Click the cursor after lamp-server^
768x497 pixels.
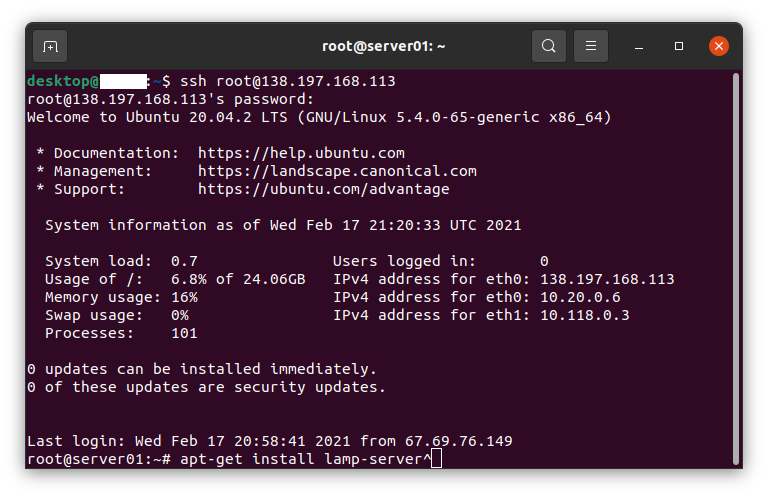pyautogui.click(x=436, y=459)
